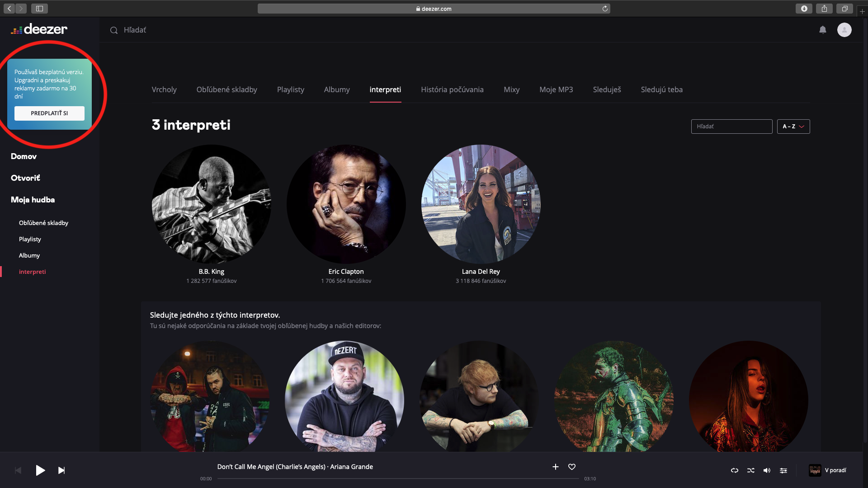Open the notifications bell
This screenshot has width=868, height=488.
(x=823, y=30)
